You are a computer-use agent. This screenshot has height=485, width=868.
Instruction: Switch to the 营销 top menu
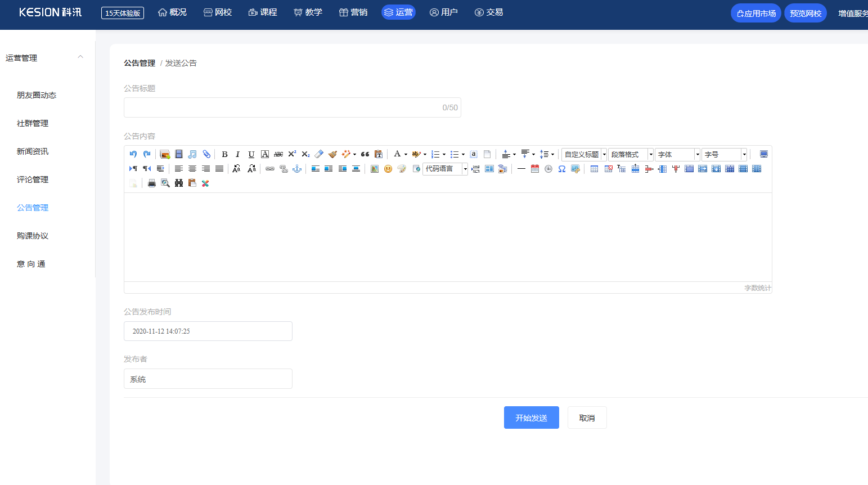[x=353, y=12]
